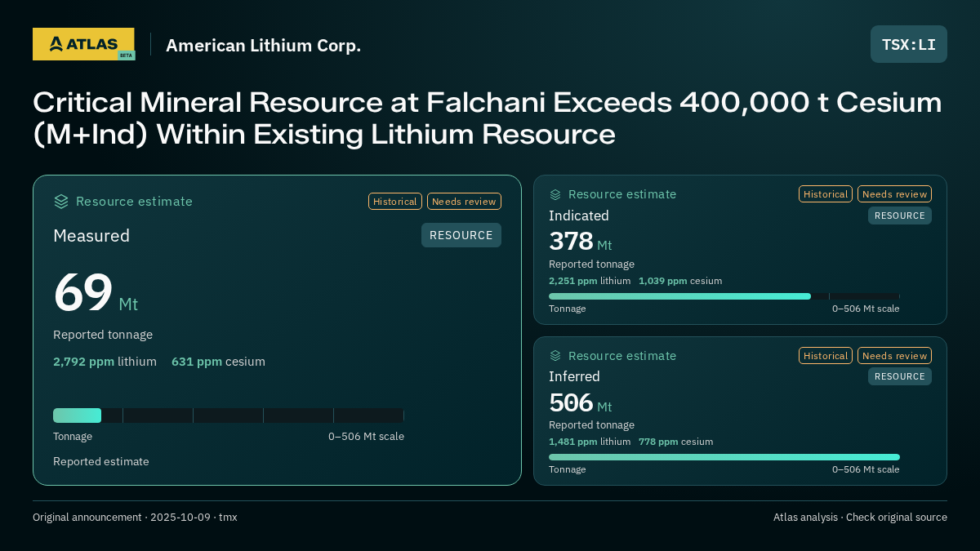This screenshot has width=980, height=551.
Task: Click the RESOURCE badge on Inferred card
Action: click(900, 376)
